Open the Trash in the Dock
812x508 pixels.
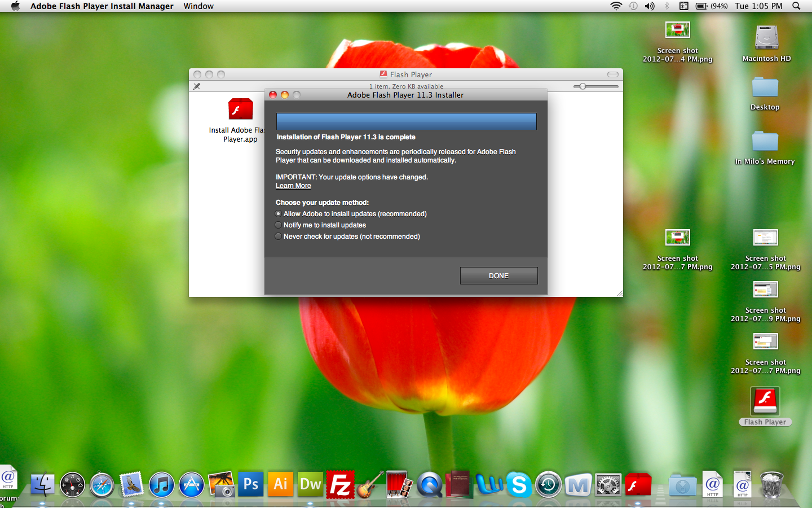(771, 485)
